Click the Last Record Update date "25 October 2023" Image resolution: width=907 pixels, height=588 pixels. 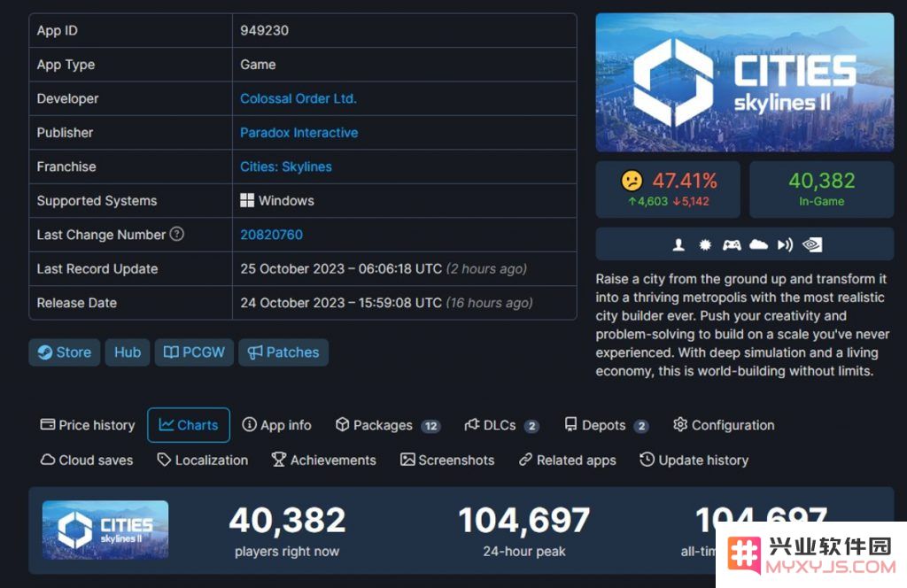click(292, 269)
